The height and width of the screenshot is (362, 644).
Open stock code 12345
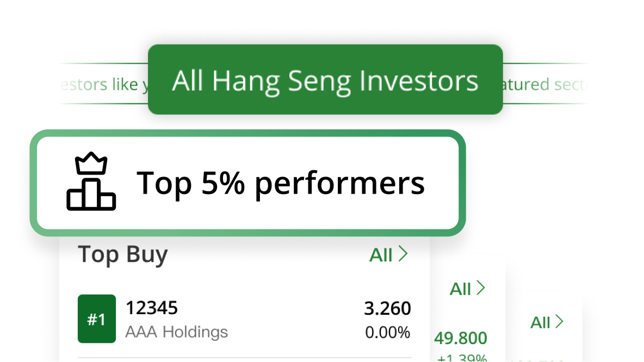152,308
